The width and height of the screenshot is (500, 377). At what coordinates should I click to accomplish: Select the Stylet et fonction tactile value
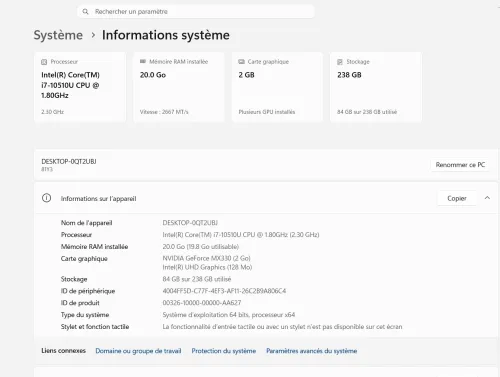282,327
